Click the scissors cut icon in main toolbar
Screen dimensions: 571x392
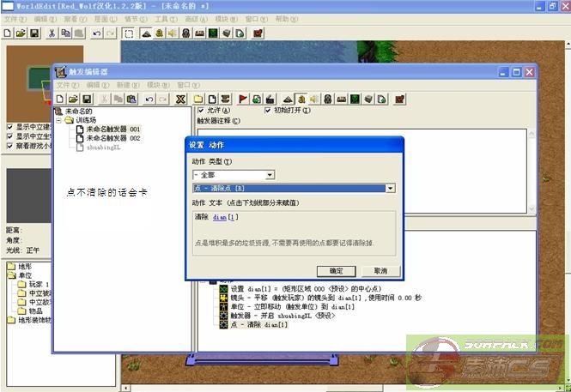pos(52,33)
